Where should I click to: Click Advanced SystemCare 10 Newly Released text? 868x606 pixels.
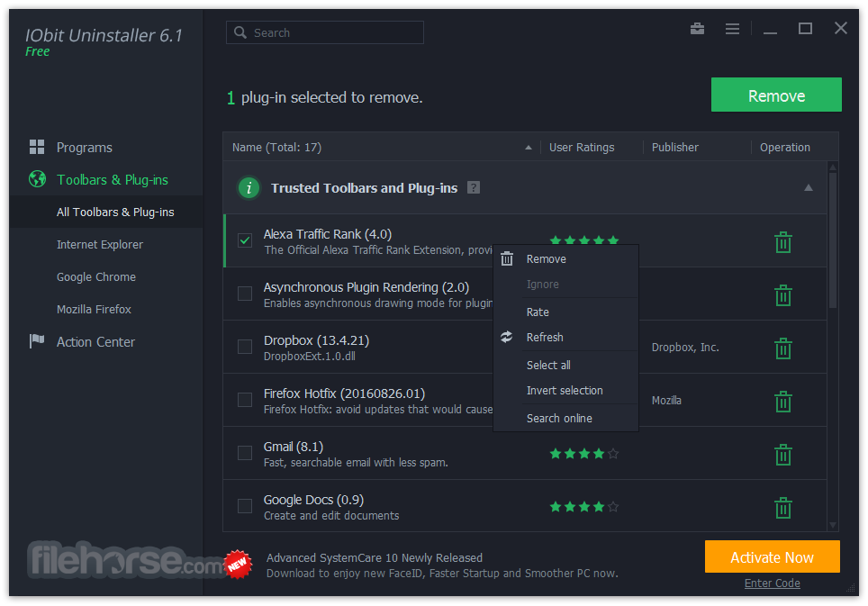(375, 558)
